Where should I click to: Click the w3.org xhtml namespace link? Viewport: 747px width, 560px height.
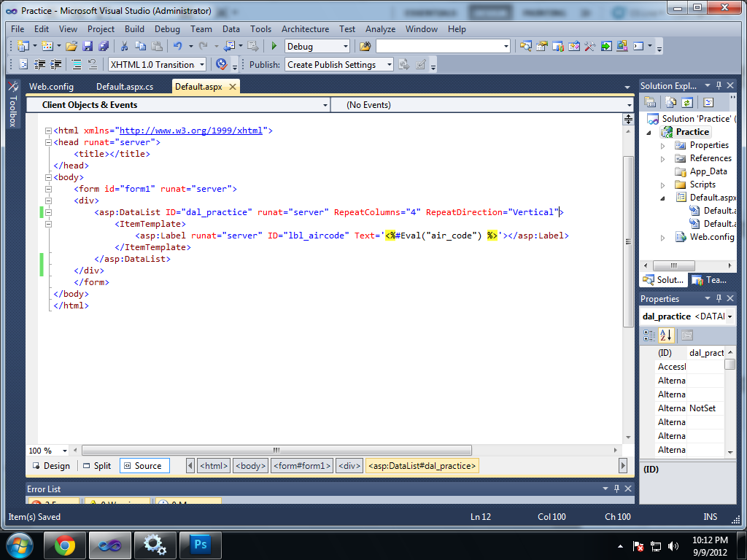click(x=191, y=131)
